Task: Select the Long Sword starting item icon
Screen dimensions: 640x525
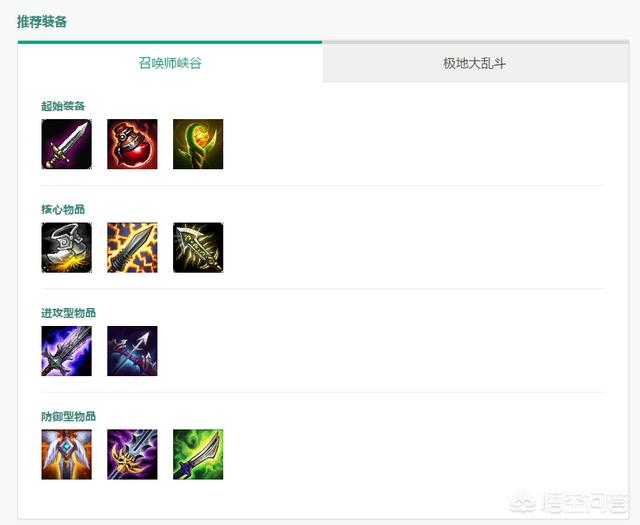Action: tap(67, 144)
